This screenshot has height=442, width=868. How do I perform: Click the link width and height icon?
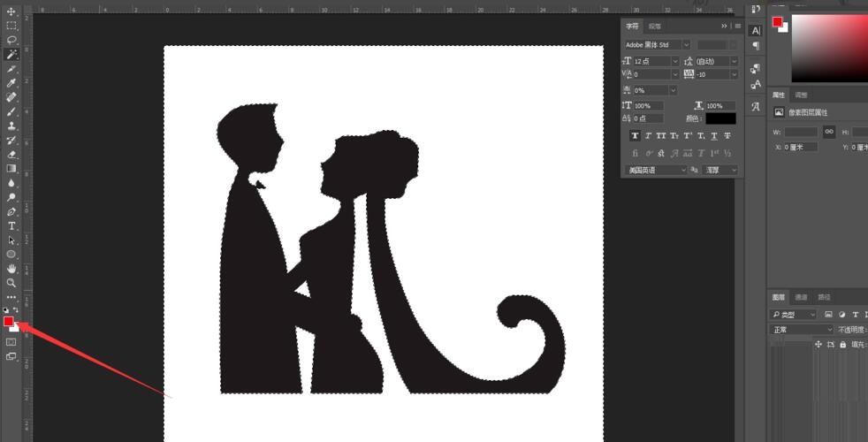pyautogui.click(x=828, y=131)
